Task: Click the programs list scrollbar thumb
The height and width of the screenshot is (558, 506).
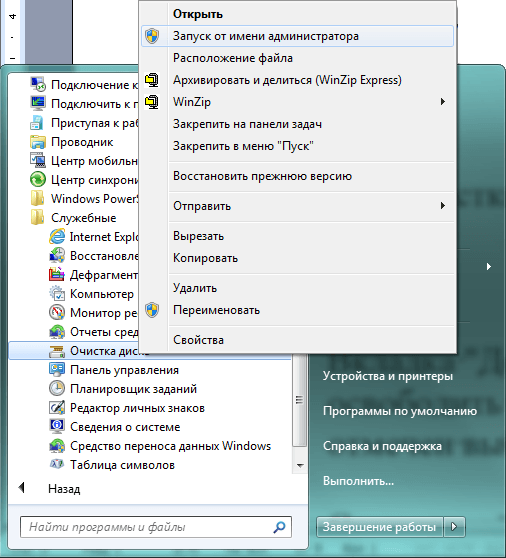Action: click(300, 400)
